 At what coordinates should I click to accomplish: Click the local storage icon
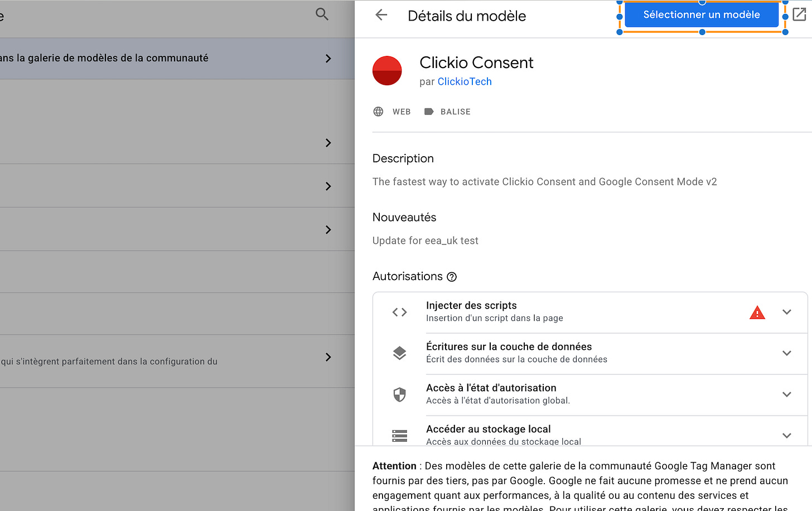coord(399,436)
